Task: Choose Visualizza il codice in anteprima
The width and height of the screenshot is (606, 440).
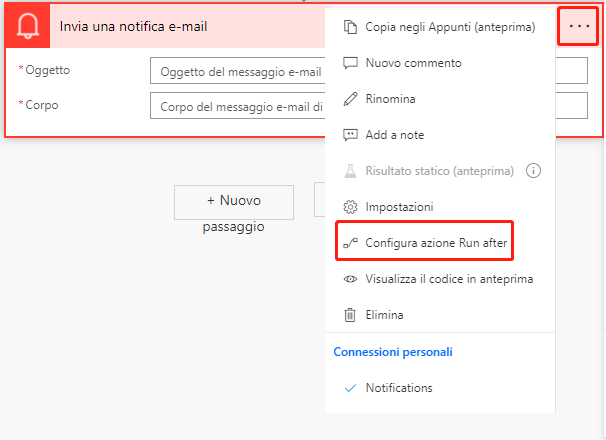Action: click(449, 279)
